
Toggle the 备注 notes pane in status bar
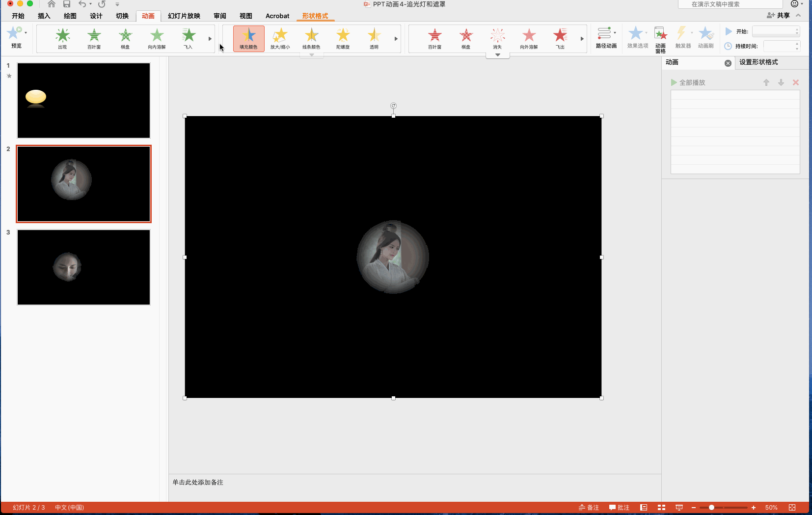(589, 508)
